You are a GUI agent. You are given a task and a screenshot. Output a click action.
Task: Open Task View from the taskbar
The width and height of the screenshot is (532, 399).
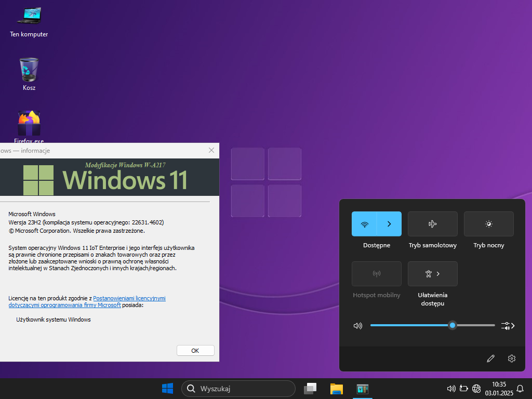pos(310,388)
